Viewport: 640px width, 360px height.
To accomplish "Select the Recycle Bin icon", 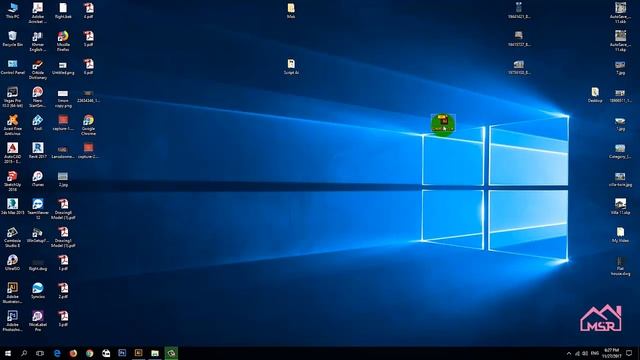I will [13, 39].
